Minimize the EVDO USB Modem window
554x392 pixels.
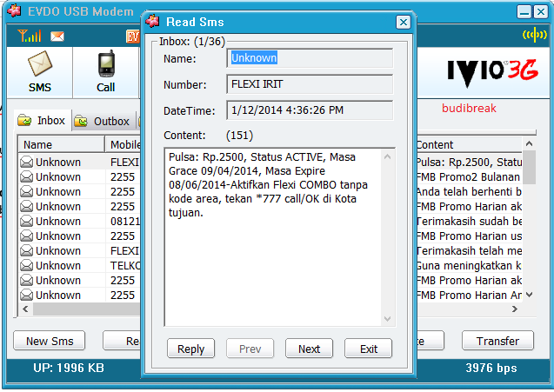(524, 12)
